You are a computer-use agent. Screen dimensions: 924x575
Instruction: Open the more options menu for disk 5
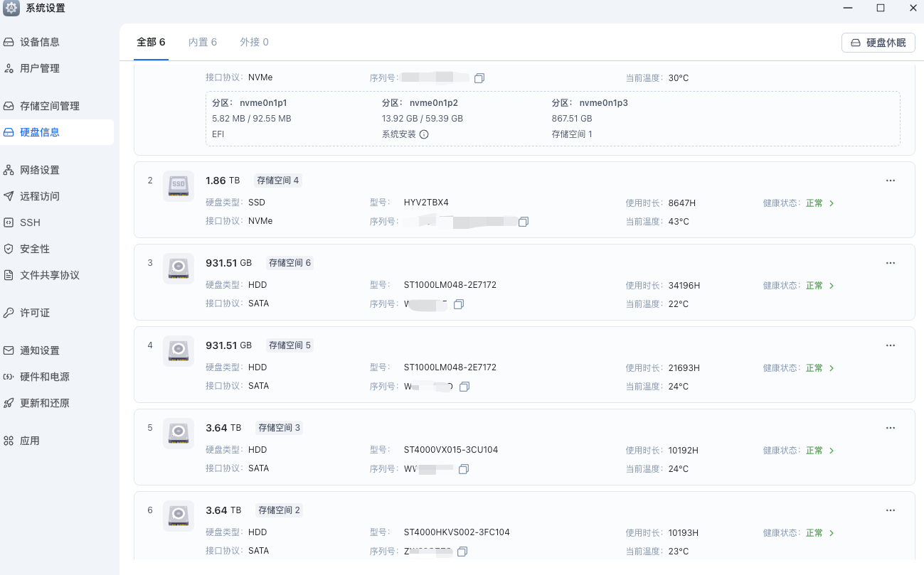[x=890, y=427]
